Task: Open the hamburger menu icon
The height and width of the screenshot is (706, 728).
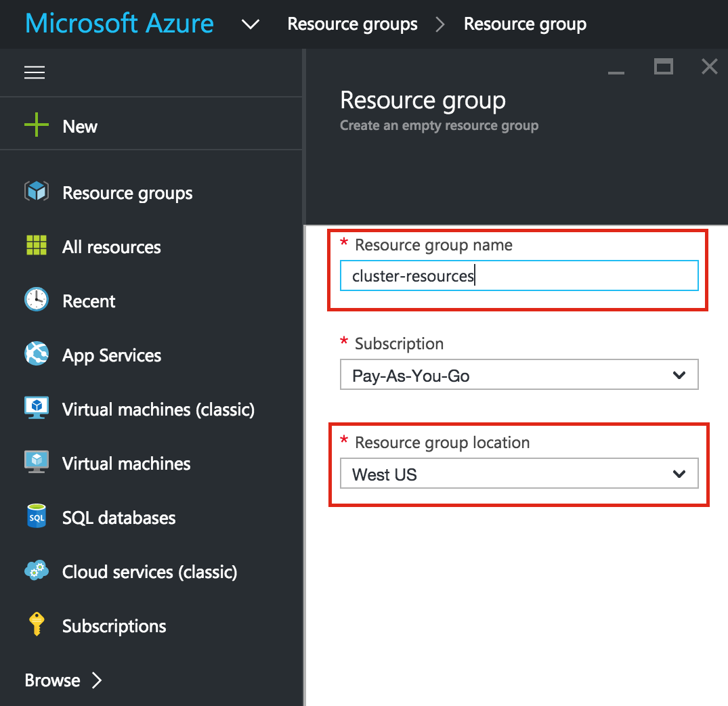Action: [x=35, y=72]
